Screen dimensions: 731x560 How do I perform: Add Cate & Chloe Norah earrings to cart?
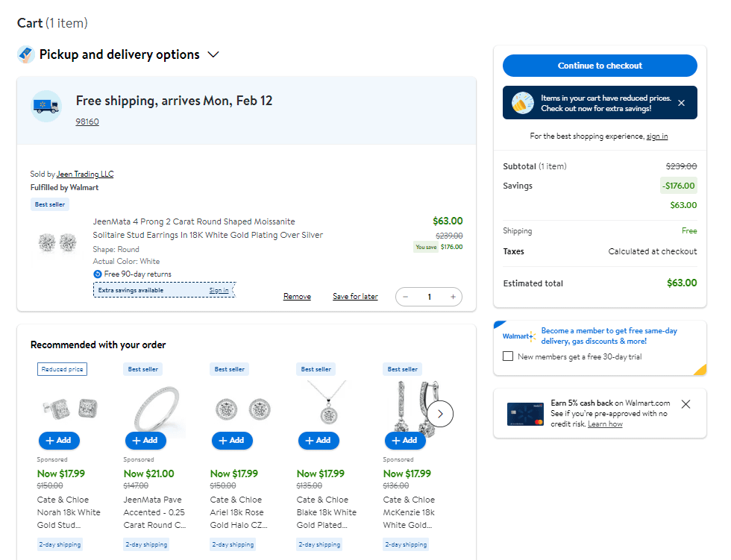pyautogui.click(x=59, y=441)
